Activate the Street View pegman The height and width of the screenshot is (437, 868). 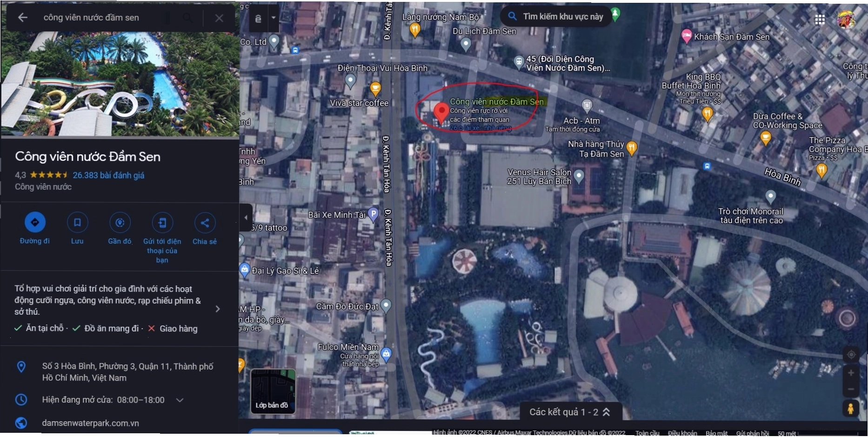click(x=850, y=409)
